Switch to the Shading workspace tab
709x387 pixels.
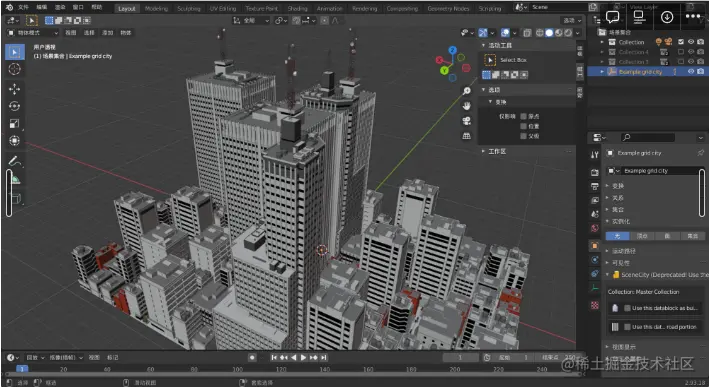(x=297, y=8)
